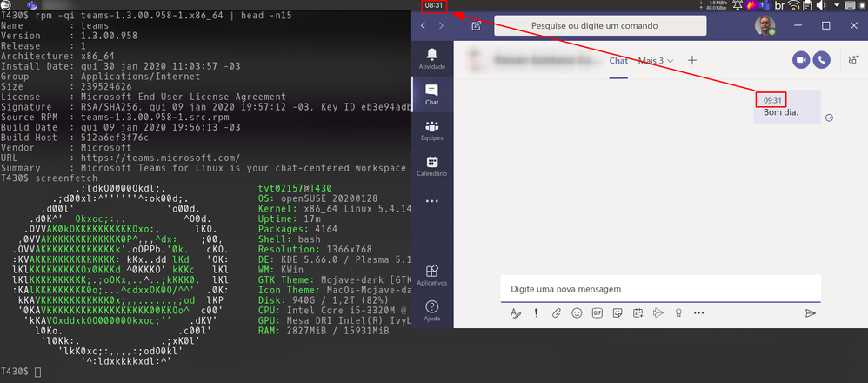The image size is (868, 383).
Task: Open the sticker picker
Action: [x=618, y=313]
